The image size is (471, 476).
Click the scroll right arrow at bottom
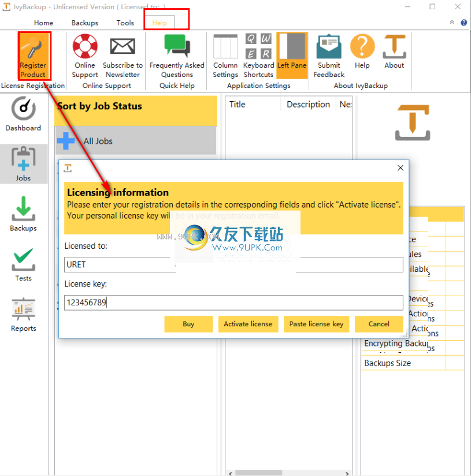(x=347, y=473)
